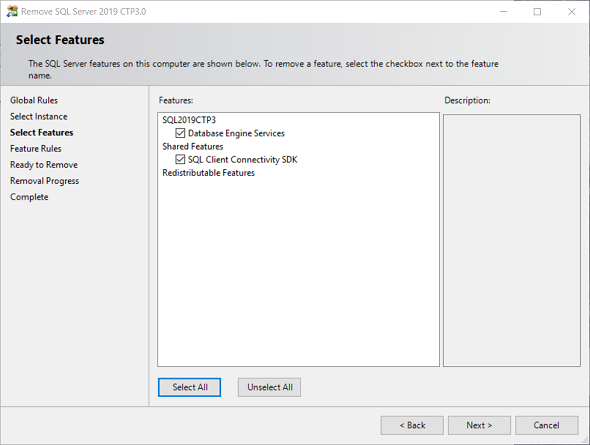Maximize the Remove SQL Server window
This screenshot has height=445, width=590.
pos(537,12)
